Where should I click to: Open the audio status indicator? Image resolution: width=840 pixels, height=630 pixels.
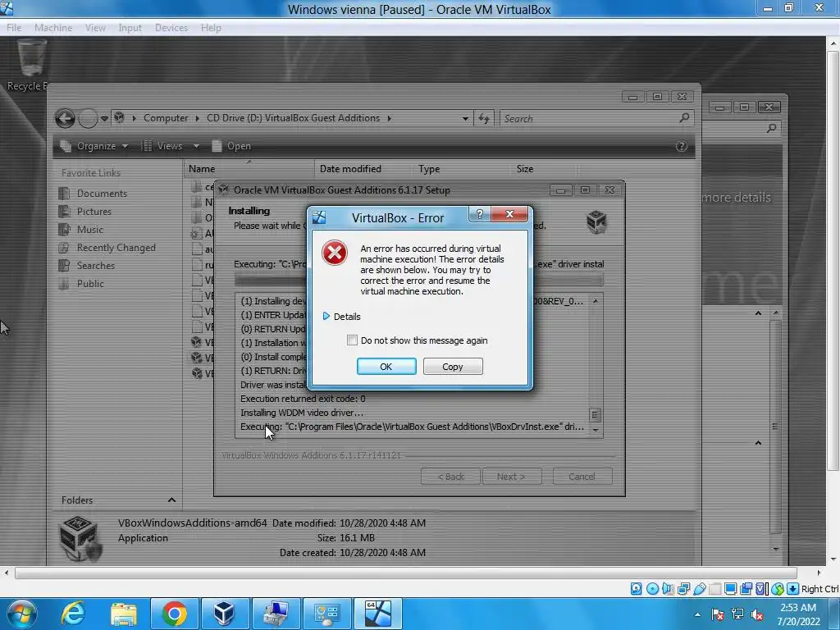[x=668, y=589]
